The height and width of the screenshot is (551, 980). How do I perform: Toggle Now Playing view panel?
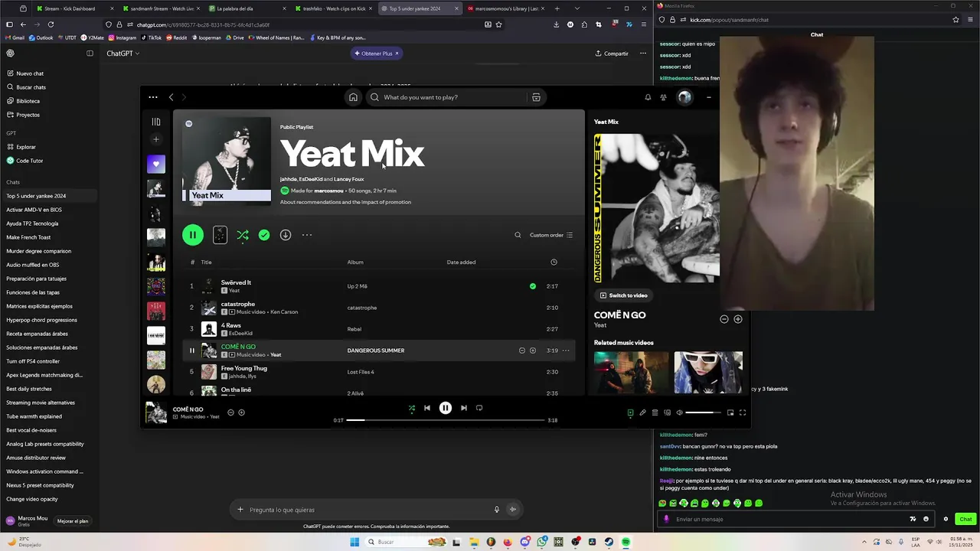tap(630, 412)
